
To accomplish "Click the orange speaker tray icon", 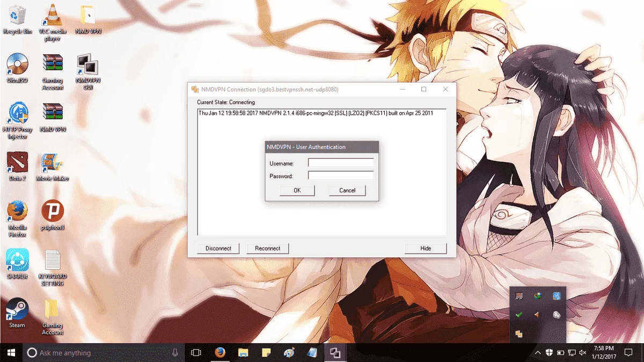I will [538, 315].
